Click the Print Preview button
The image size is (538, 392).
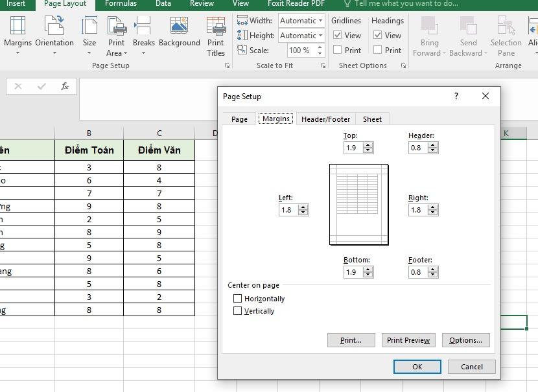(x=408, y=340)
